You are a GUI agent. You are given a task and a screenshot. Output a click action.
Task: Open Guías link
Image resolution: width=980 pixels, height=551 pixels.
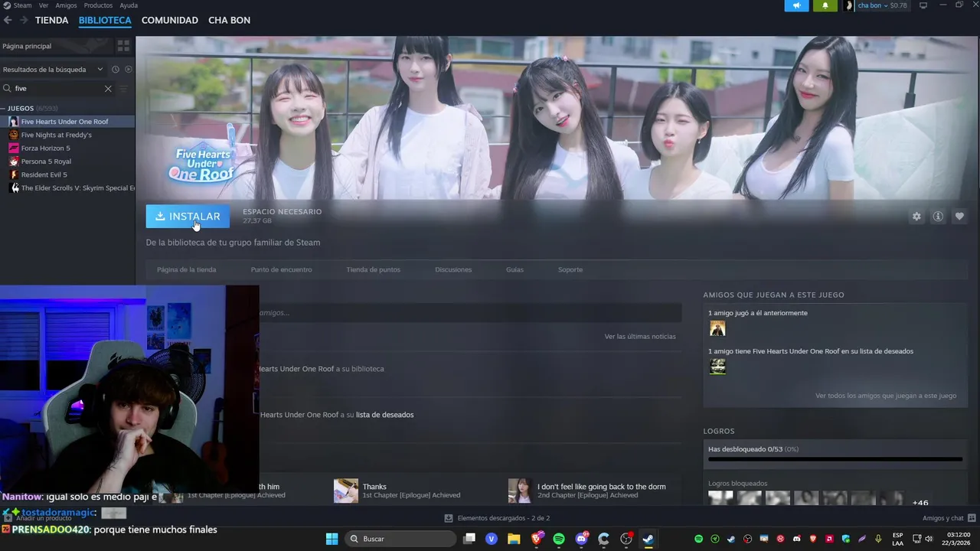(514, 269)
